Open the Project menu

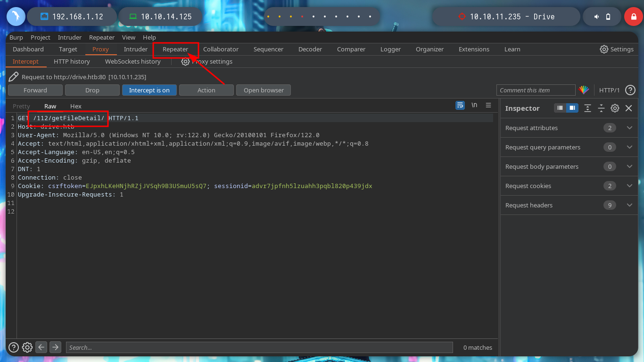point(41,37)
